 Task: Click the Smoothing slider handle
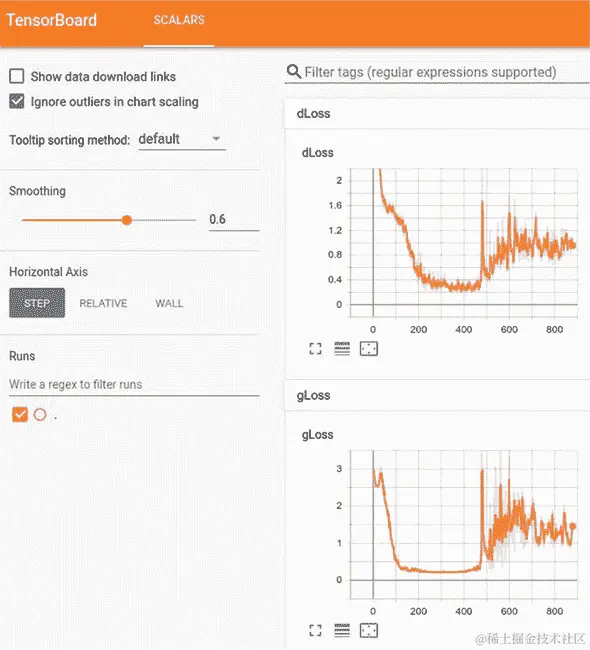[x=127, y=220]
